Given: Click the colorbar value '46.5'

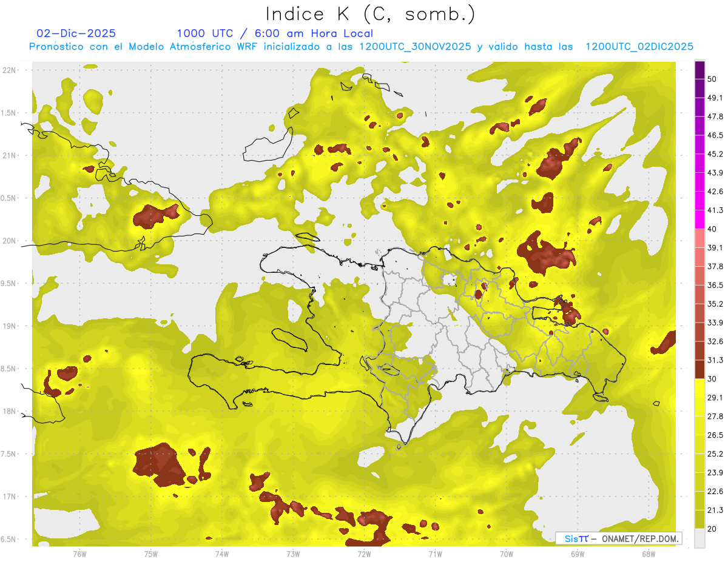Looking at the screenshot, I should click(716, 135).
